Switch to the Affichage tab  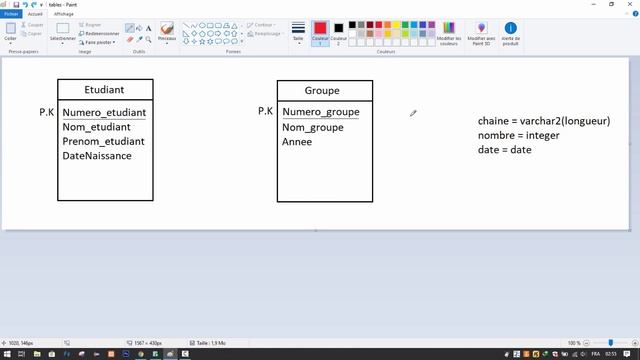pyautogui.click(x=64, y=14)
